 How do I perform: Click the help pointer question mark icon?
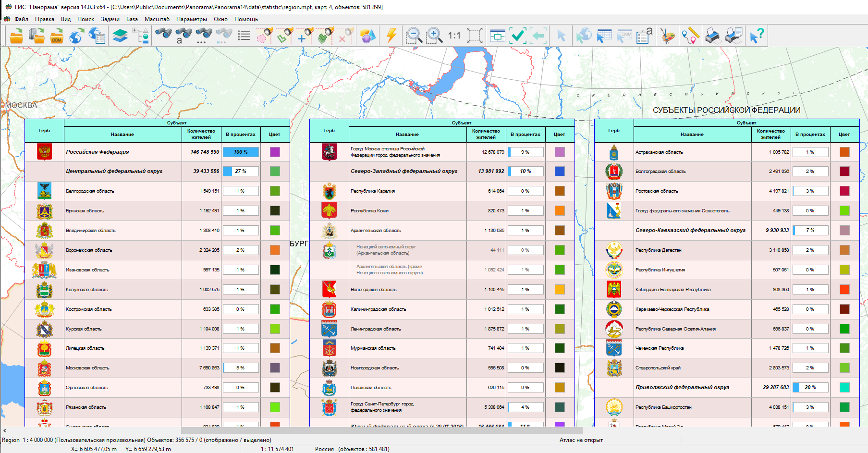(757, 36)
